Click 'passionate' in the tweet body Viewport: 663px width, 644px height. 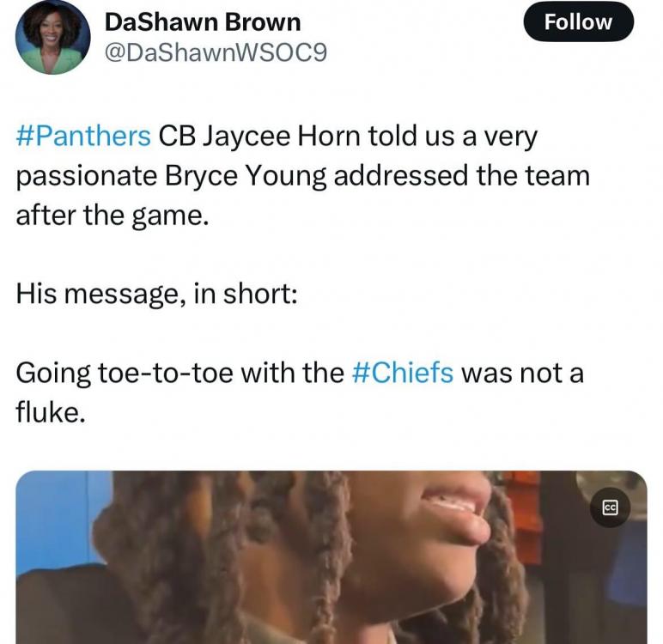coord(87,177)
